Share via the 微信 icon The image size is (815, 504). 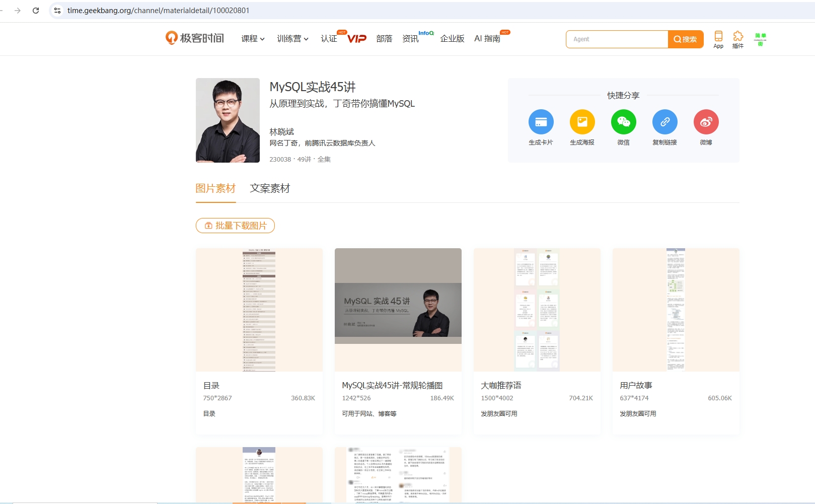623,122
